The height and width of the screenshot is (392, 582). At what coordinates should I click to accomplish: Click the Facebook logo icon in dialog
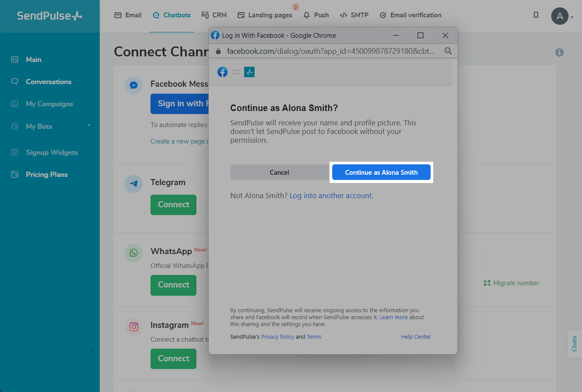[x=222, y=72]
